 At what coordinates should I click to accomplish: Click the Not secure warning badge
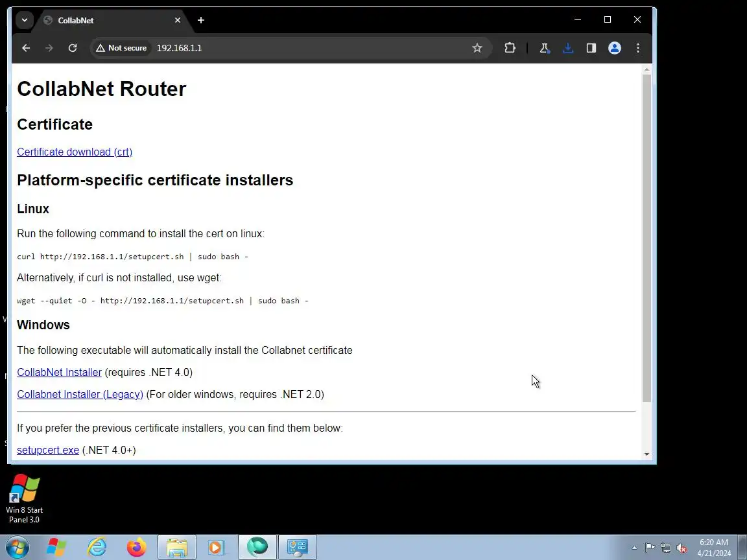pyautogui.click(x=121, y=48)
